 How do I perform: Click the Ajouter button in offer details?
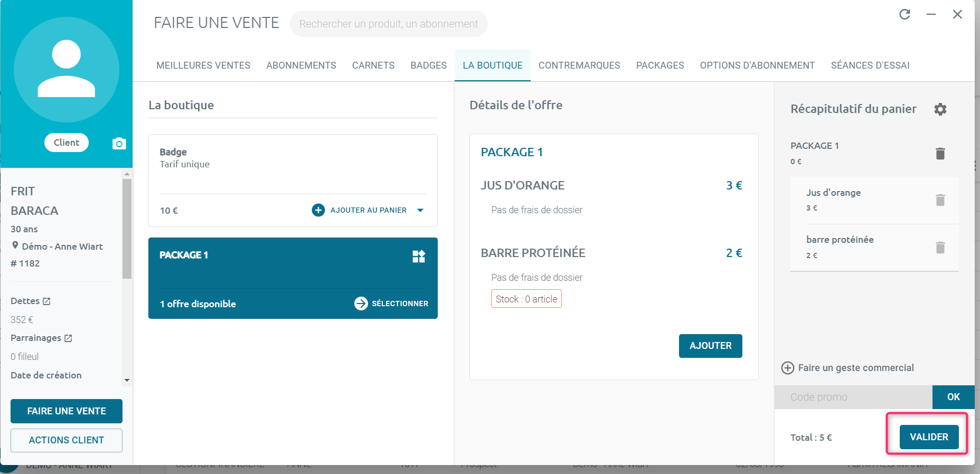pos(711,346)
